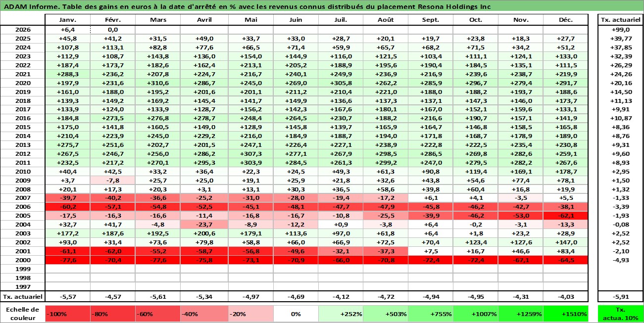Click the Tx. actuariel header of the right column

click(x=620, y=20)
